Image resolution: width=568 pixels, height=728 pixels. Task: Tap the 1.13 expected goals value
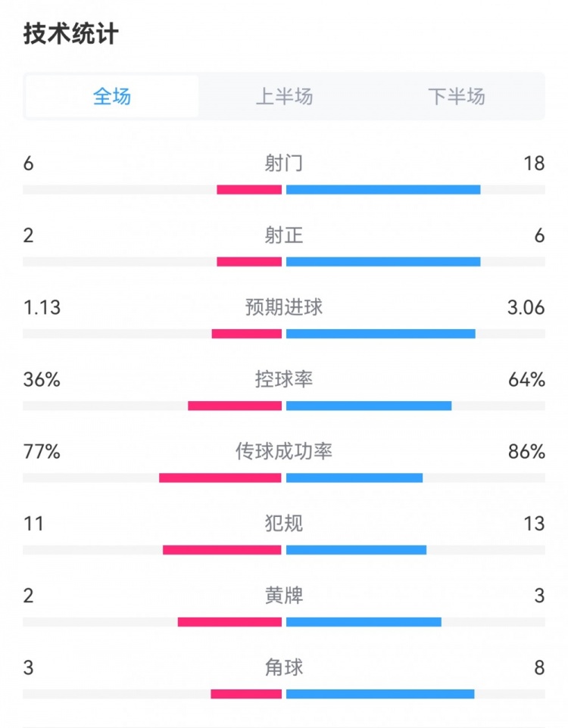coord(42,307)
